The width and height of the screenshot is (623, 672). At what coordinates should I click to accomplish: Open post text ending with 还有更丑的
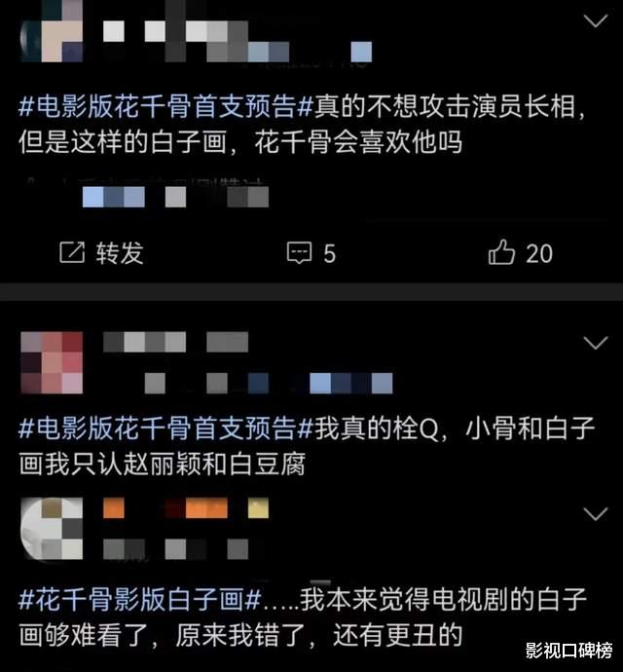(303, 617)
